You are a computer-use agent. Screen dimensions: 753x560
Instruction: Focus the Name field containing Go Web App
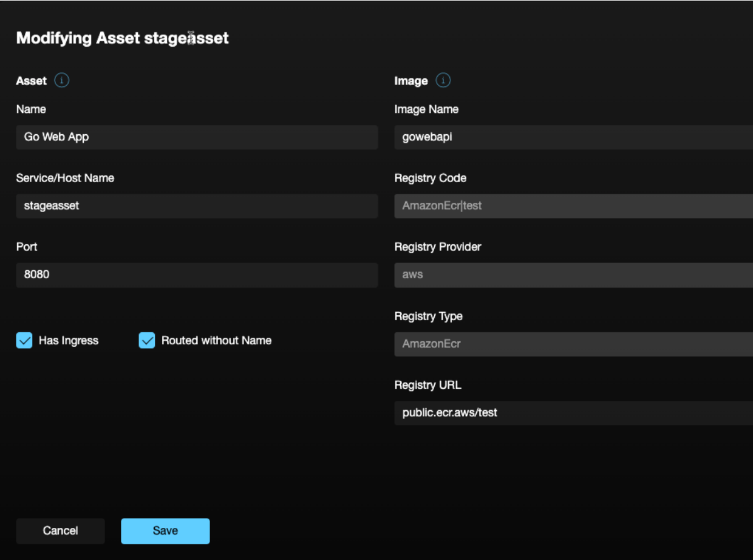(197, 137)
